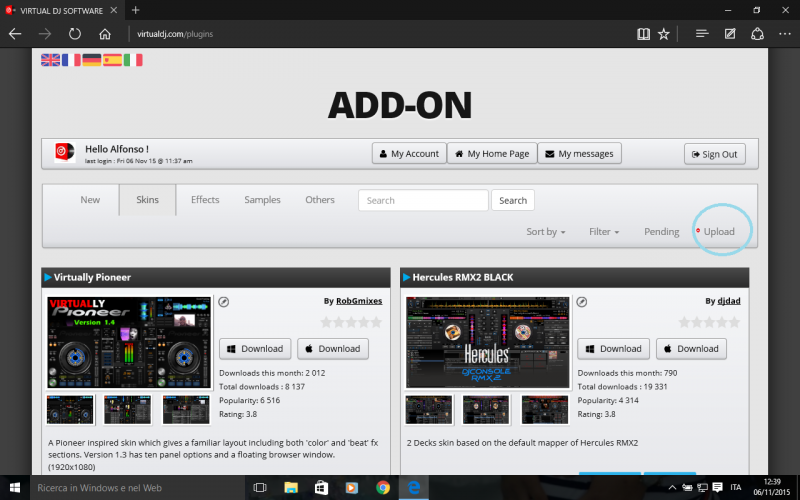Open Google Chrome from the taskbar
The width and height of the screenshot is (800, 500).
383,488
